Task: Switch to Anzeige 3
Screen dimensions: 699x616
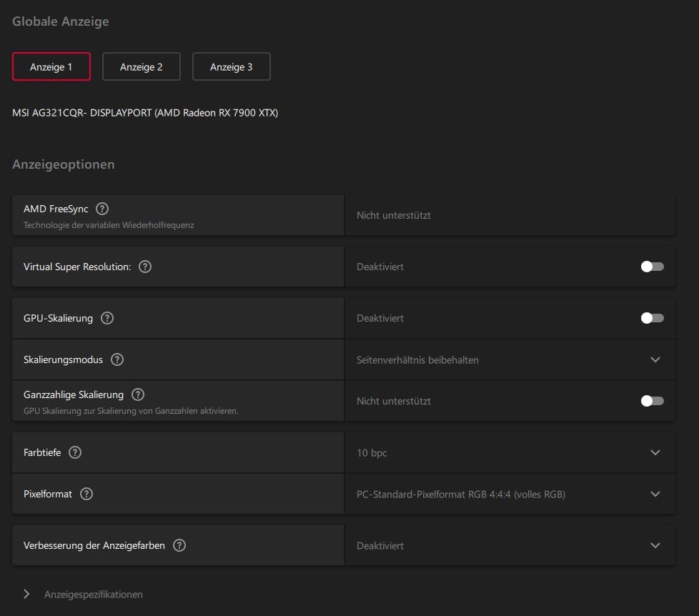Action: [232, 67]
